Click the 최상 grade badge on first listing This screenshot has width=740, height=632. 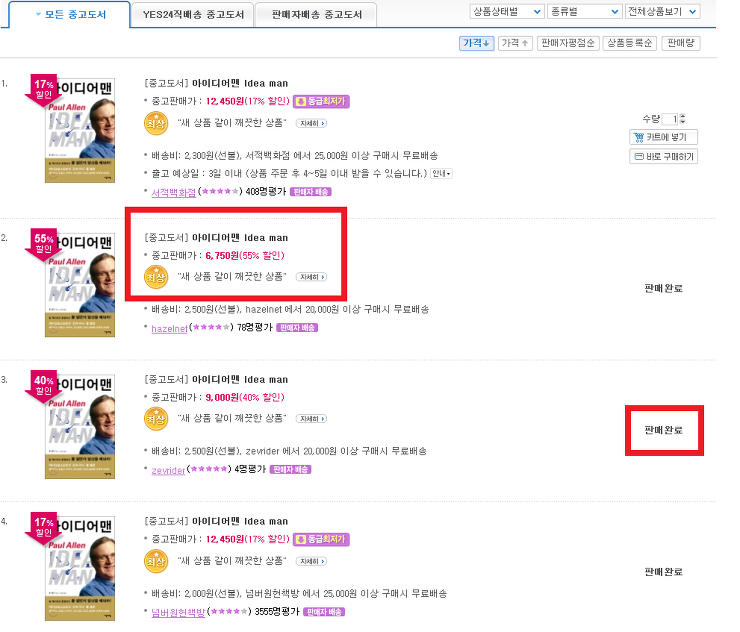(156, 123)
